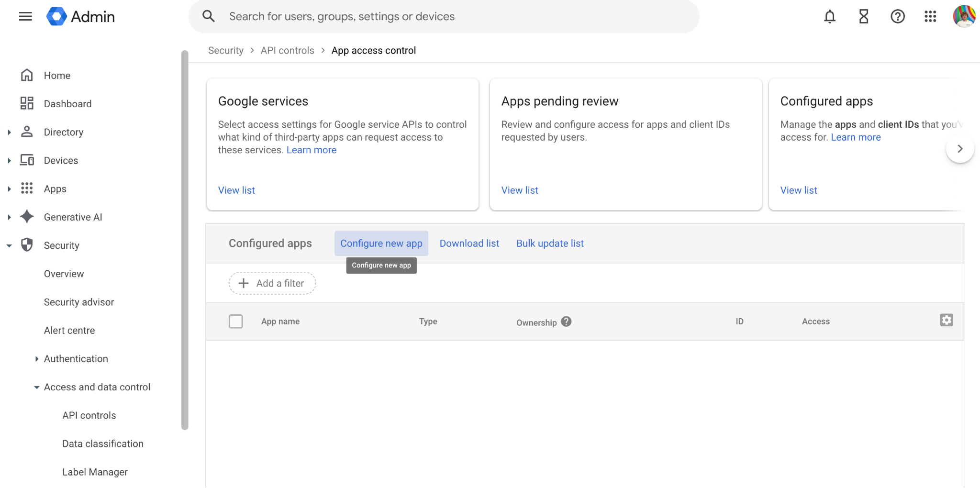
Task: Click Download list
Action: [x=469, y=243]
